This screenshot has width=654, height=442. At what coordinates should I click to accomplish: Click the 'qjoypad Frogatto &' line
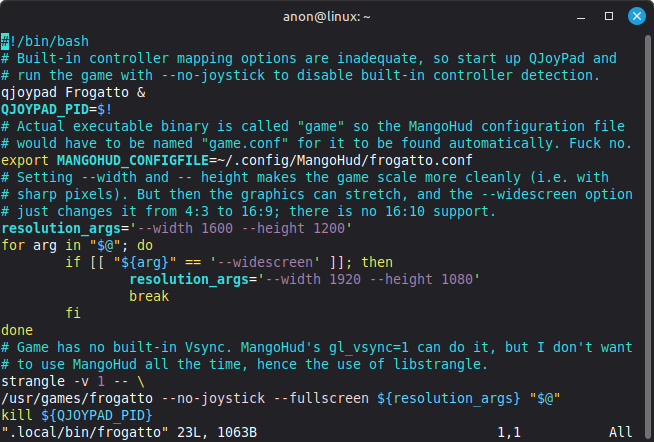[73, 92]
